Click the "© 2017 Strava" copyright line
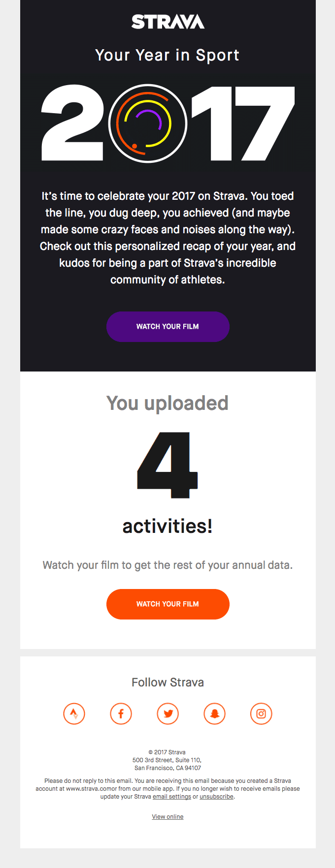The height and width of the screenshot is (868, 335). click(x=167, y=752)
